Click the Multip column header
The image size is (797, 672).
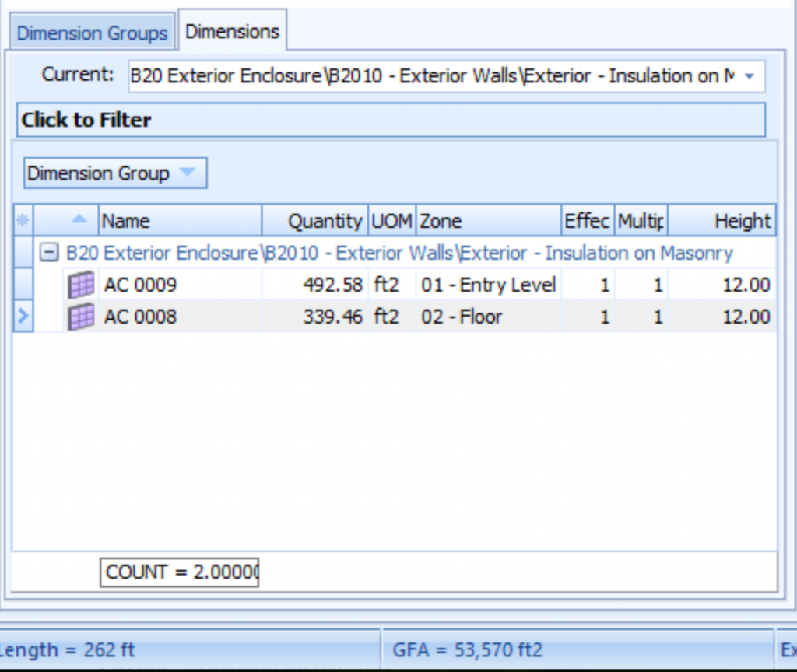click(x=641, y=220)
